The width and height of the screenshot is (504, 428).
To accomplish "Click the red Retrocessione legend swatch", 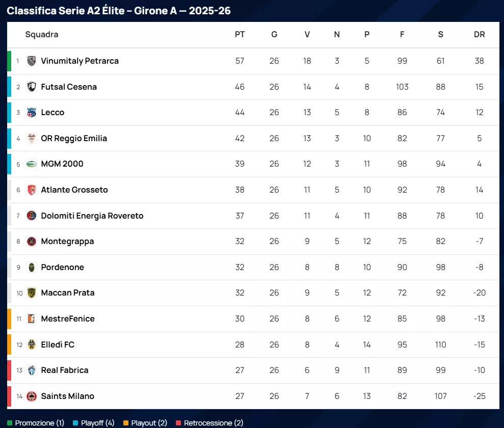I will pos(179,423).
